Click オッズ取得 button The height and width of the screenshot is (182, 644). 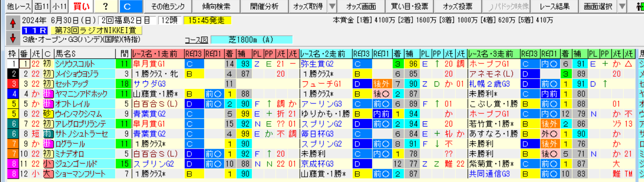pos(308,6)
